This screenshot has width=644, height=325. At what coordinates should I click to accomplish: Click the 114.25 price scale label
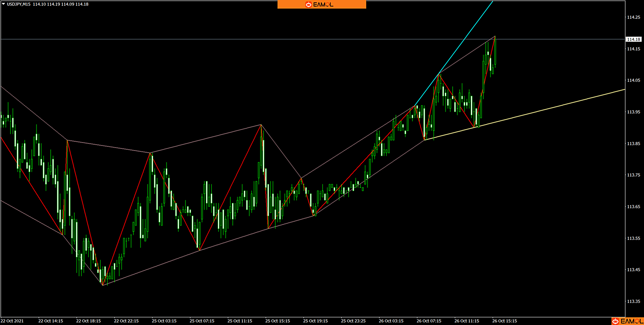point(633,17)
